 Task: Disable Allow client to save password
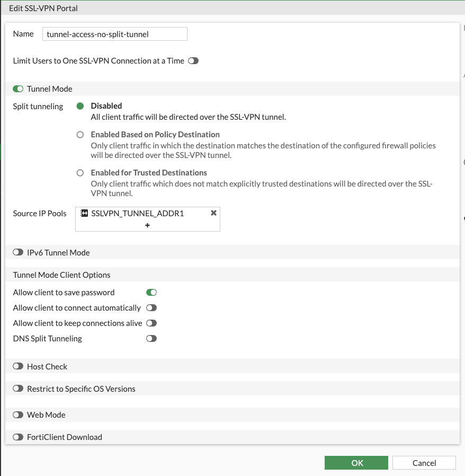click(151, 293)
